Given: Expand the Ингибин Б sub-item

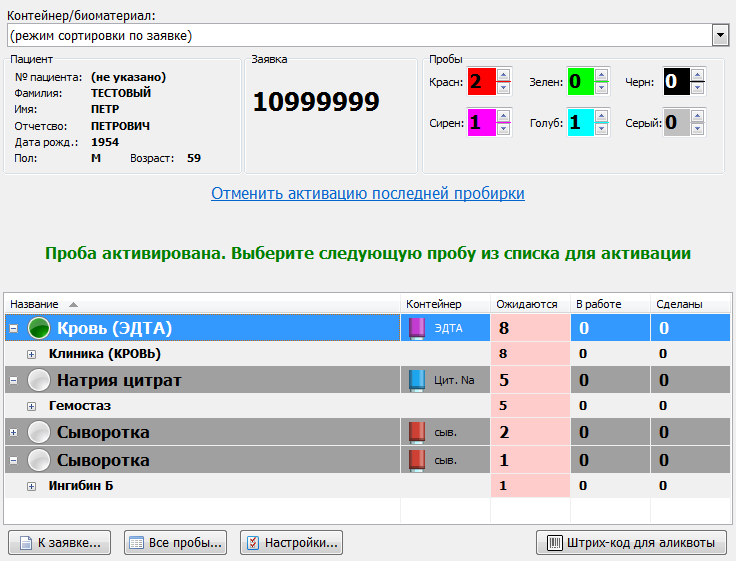Looking at the screenshot, I should [31, 486].
